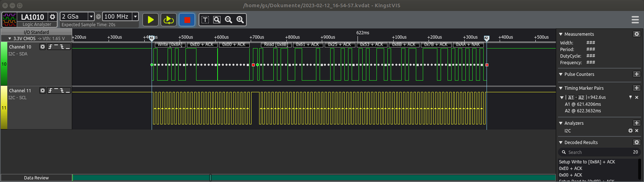Click the '0x53 + ACK' decoded label

coord(372,44)
